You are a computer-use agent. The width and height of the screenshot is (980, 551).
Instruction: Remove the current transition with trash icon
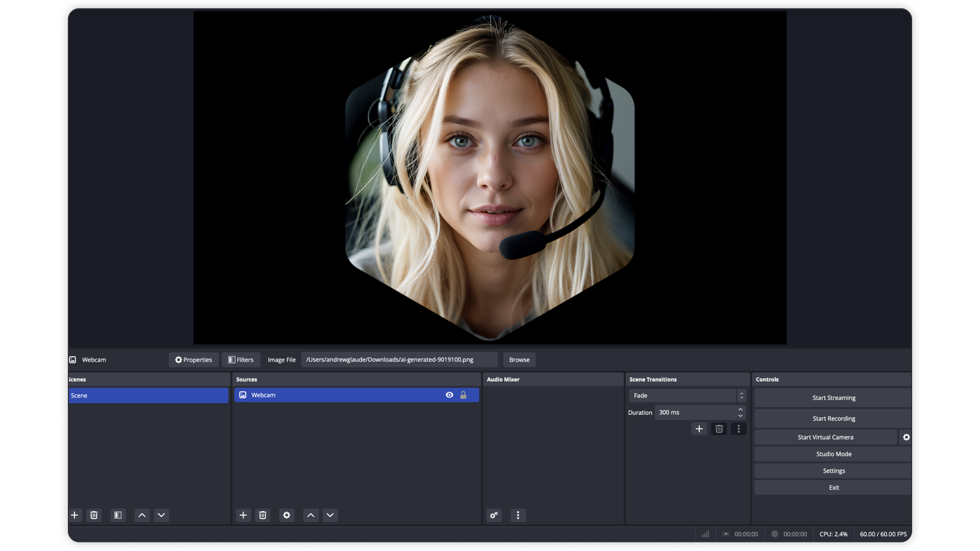pos(719,429)
